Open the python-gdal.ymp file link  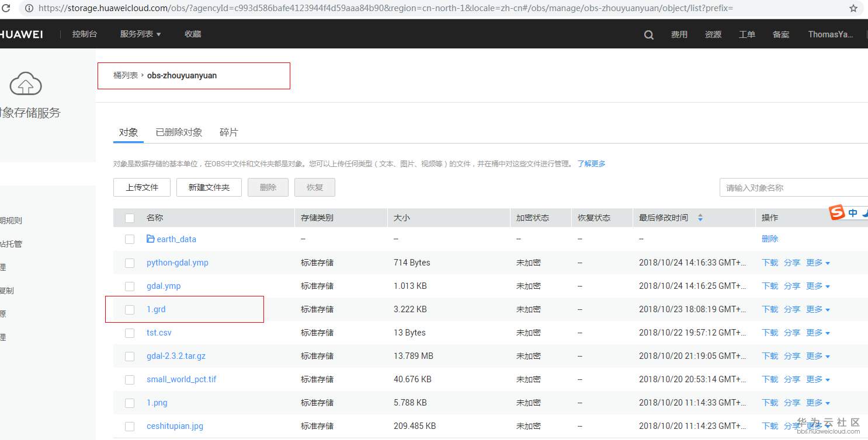tap(178, 263)
